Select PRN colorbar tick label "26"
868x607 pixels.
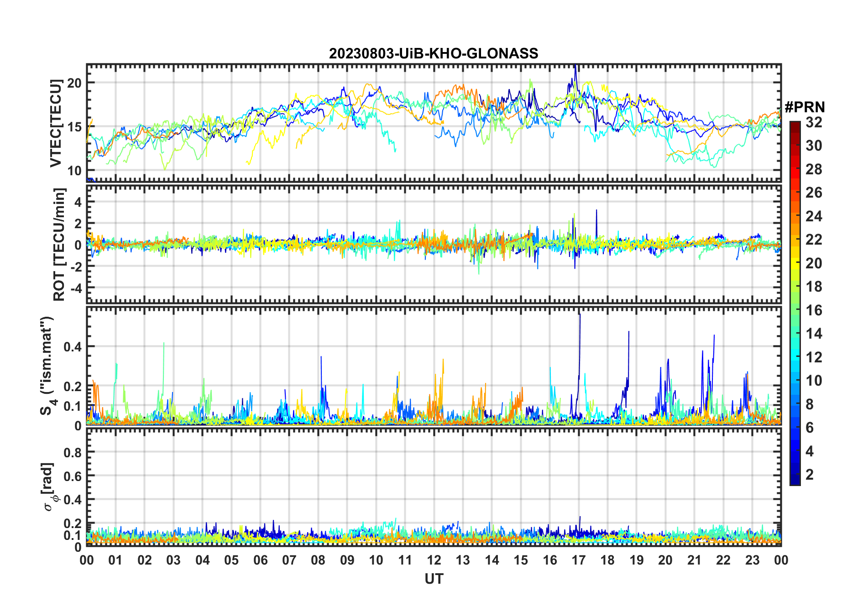pos(814,193)
